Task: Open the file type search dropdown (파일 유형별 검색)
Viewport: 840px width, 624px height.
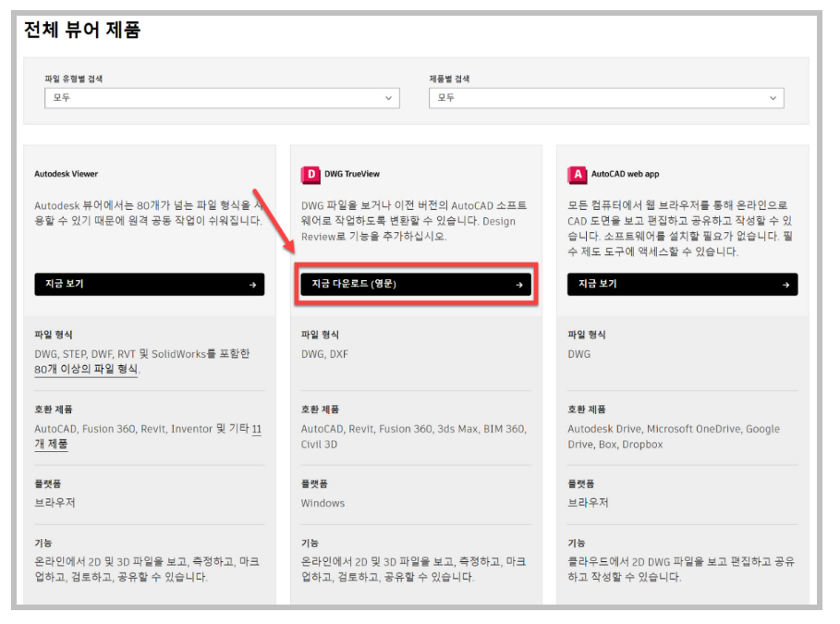Action: [x=222, y=98]
